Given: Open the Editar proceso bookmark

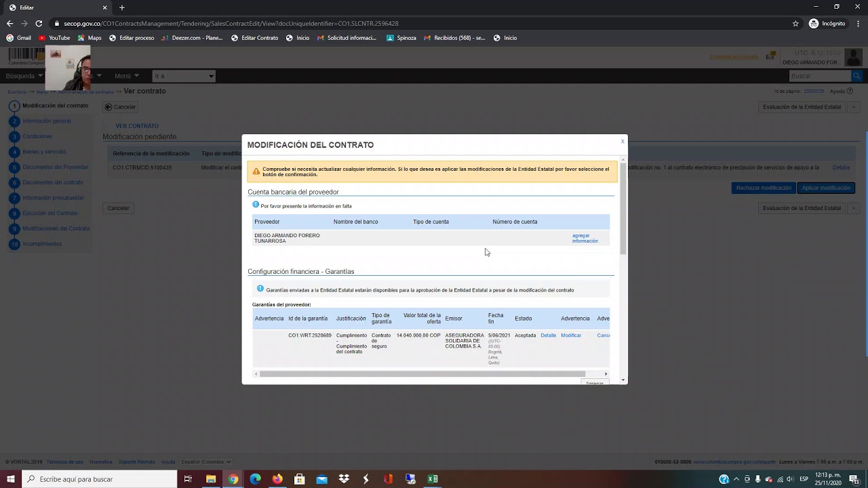Looking at the screenshot, I should point(132,38).
